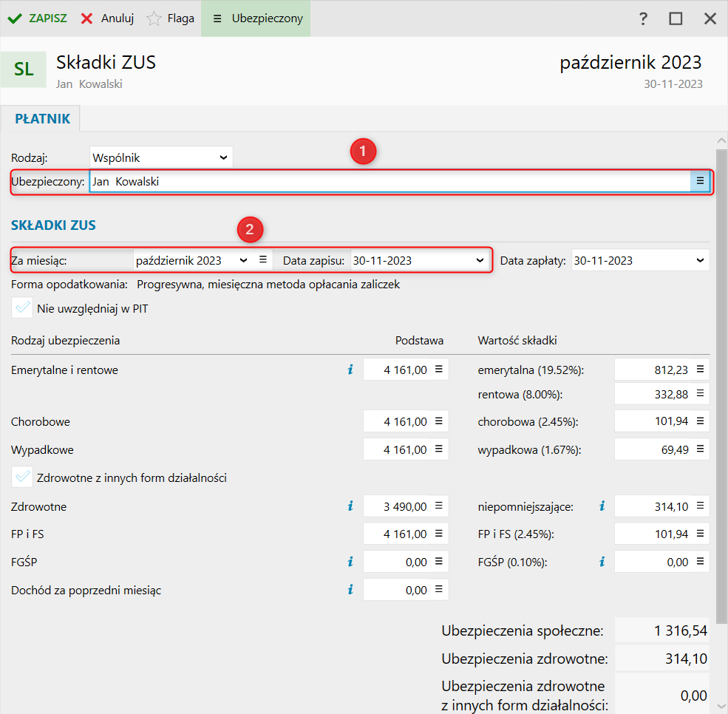This screenshot has width=728, height=714.
Task: Toggle the Nie uwzględniaj w PIT checkbox
Action: (x=22, y=308)
